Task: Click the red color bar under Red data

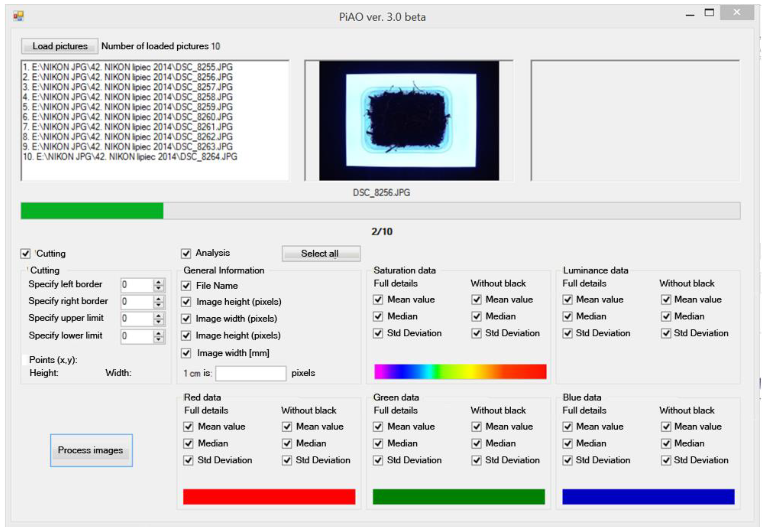Action: [269, 497]
